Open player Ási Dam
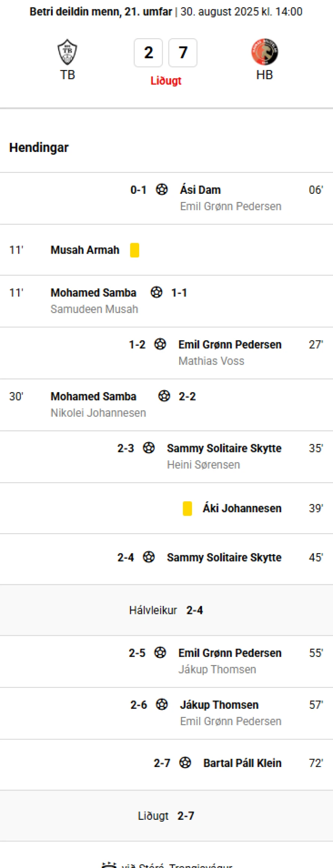Screen dimensions: 333x868 [x=200, y=190]
